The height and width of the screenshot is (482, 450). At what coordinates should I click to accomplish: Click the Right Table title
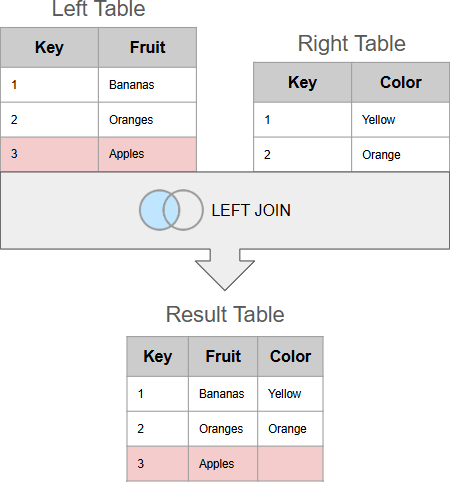[352, 44]
